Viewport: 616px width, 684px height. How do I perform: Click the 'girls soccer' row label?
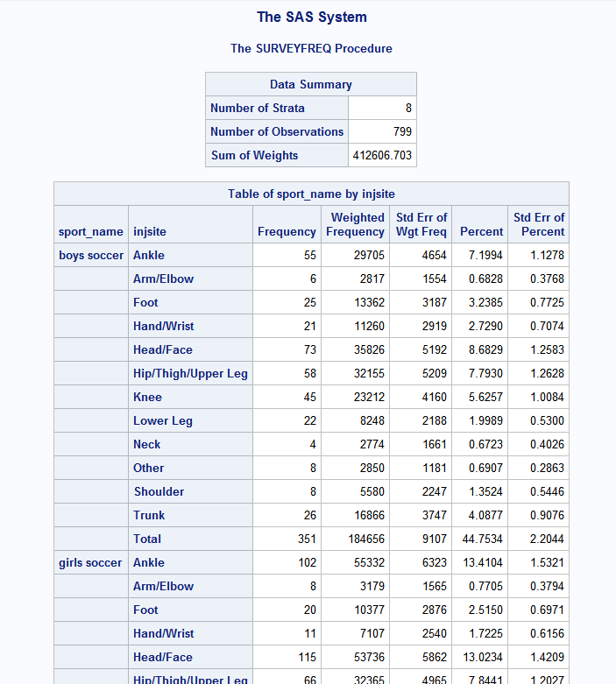[x=91, y=563]
